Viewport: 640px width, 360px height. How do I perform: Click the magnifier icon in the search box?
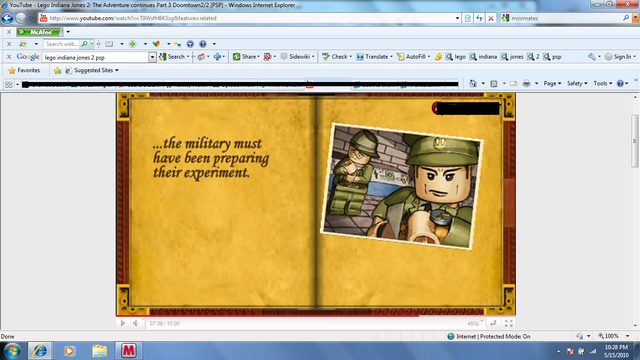pyautogui.click(x=626, y=18)
